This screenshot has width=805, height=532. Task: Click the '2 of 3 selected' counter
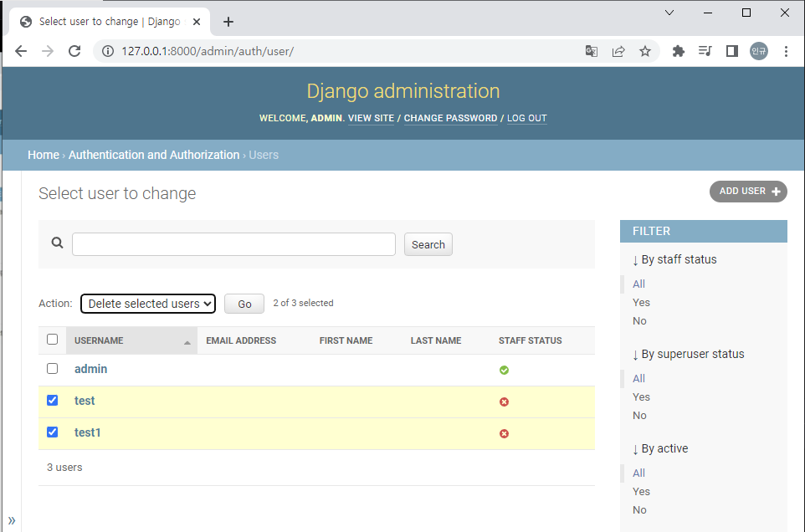(304, 303)
